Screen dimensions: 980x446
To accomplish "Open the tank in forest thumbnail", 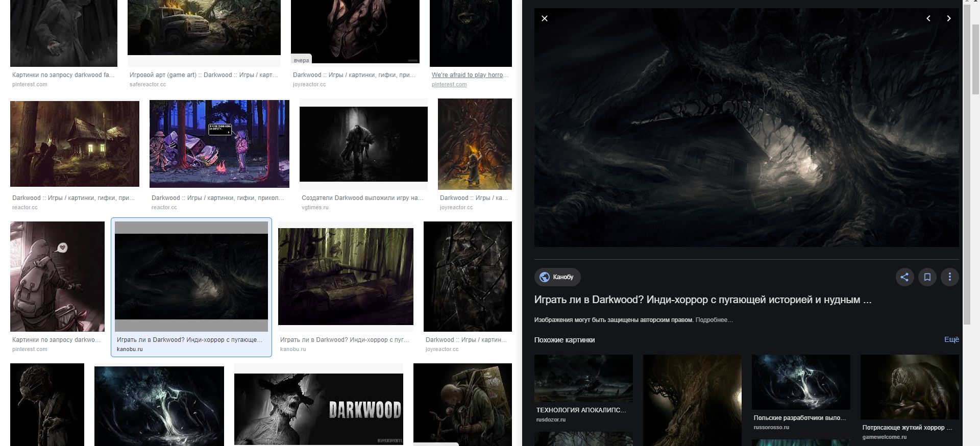I will pyautogui.click(x=346, y=277).
